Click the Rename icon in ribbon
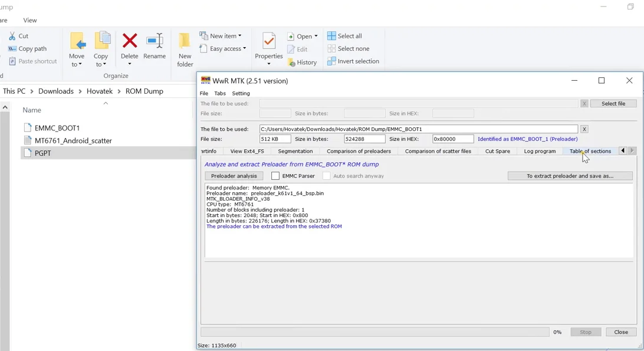 tap(155, 41)
